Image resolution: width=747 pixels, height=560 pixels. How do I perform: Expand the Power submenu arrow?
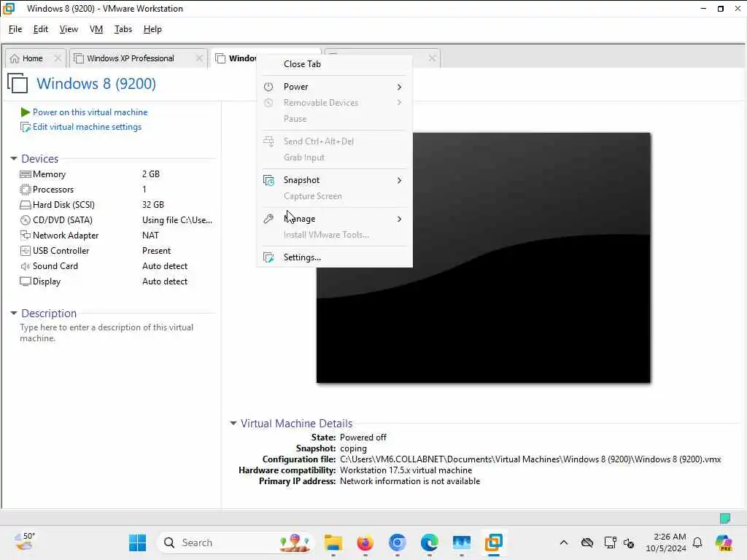pyautogui.click(x=399, y=87)
